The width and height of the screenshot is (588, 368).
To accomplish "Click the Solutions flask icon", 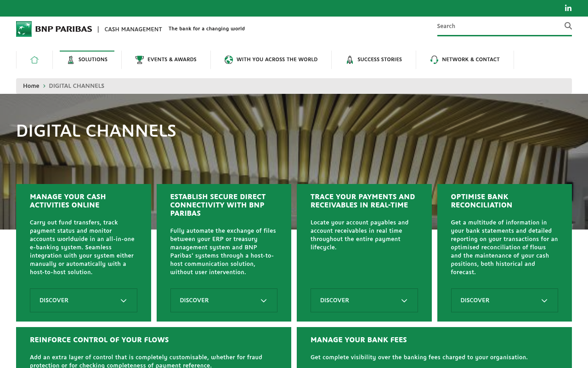I will pos(71,60).
